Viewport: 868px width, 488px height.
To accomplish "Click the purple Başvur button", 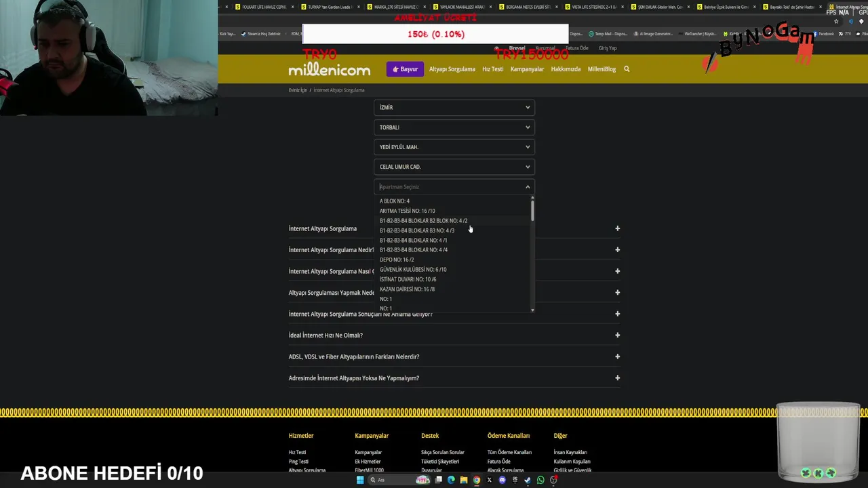I will (405, 69).
